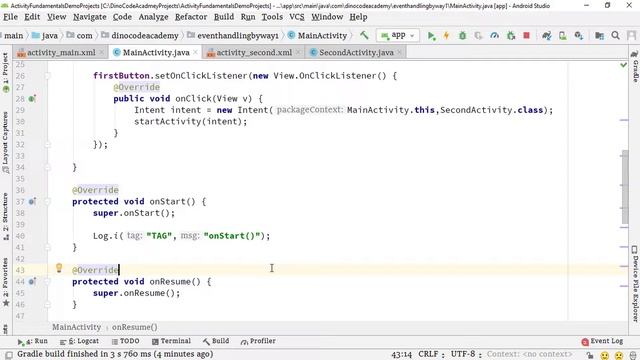This screenshot has height=360, width=640.
Task: Open the Device File Explorer panel
Action: 635,283
